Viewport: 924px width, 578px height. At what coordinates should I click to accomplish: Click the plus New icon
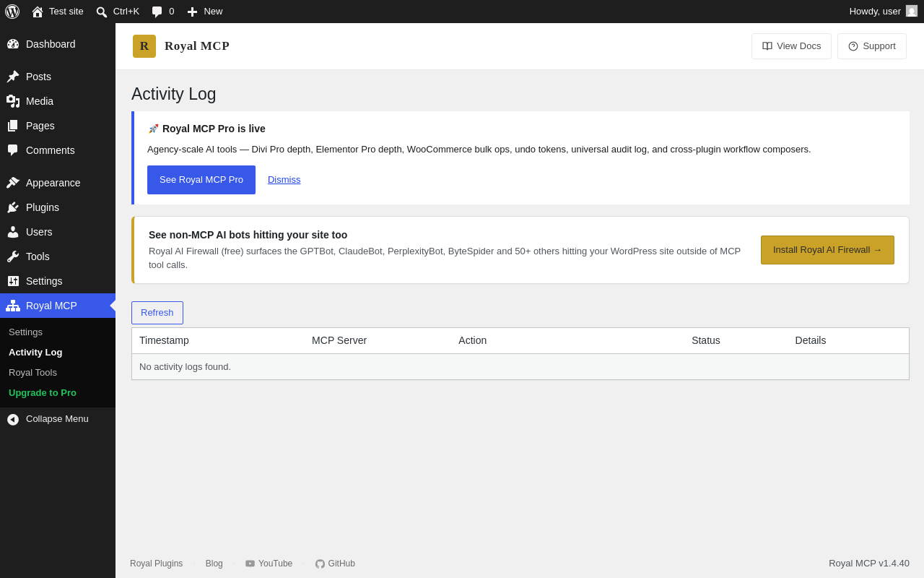192,12
